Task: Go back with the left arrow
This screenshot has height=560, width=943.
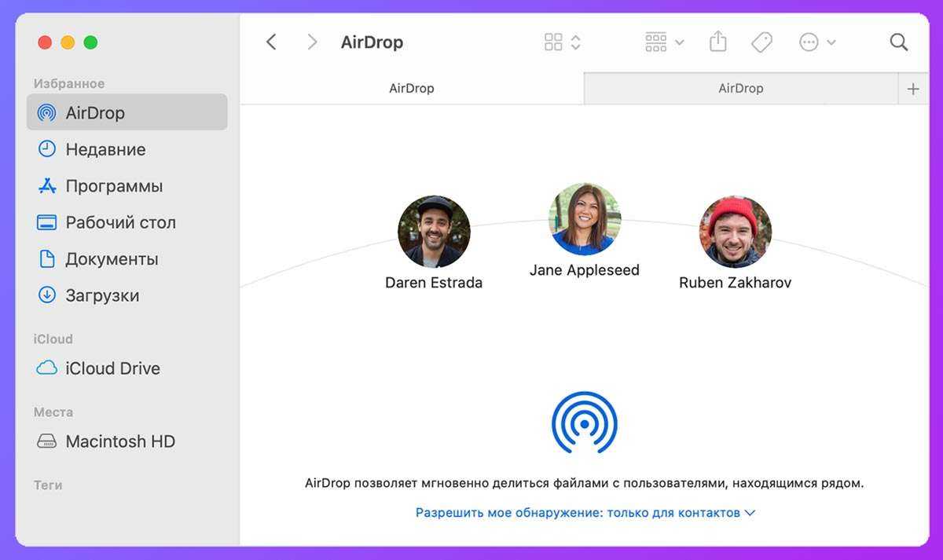Action: tap(271, 42)
